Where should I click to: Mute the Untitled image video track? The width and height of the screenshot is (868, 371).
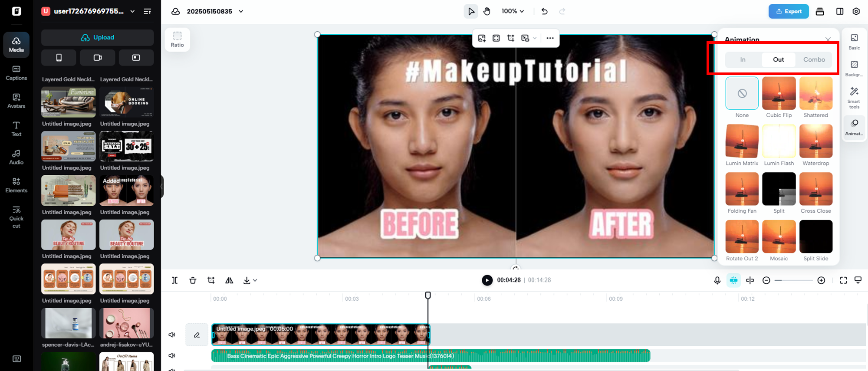coord(172,335)
